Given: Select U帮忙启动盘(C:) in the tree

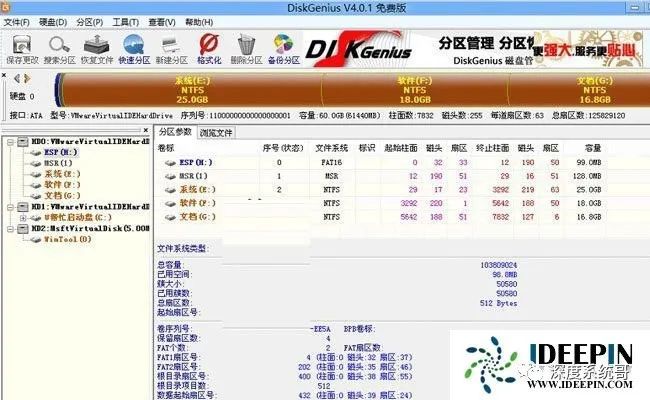Looking at the screenshot, I should coord(78,217).
